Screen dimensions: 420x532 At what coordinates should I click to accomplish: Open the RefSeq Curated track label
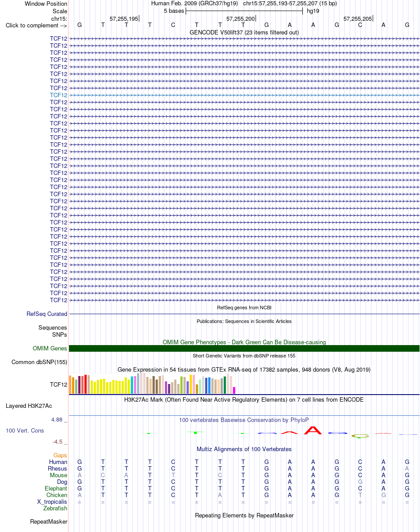47,314
